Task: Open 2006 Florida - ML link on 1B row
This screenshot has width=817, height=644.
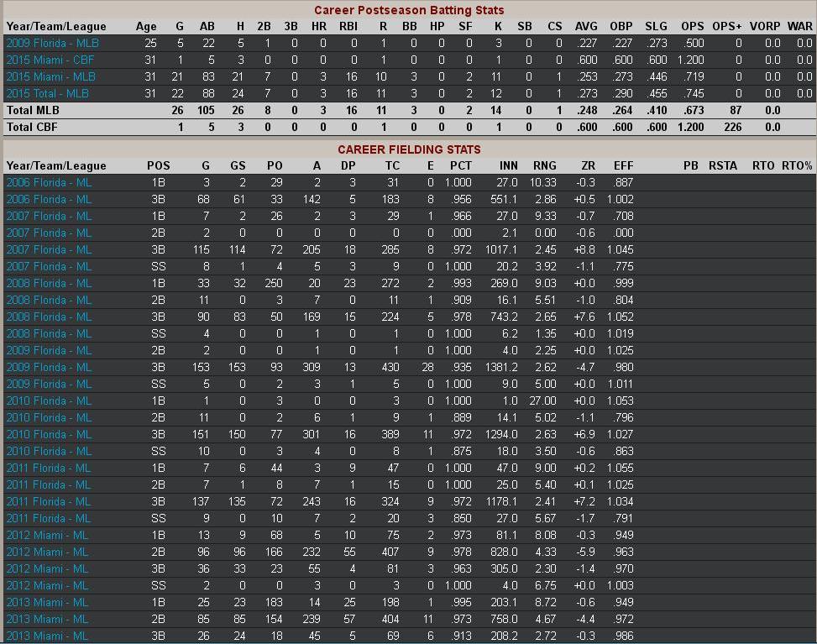Action: tap(49, 182)
